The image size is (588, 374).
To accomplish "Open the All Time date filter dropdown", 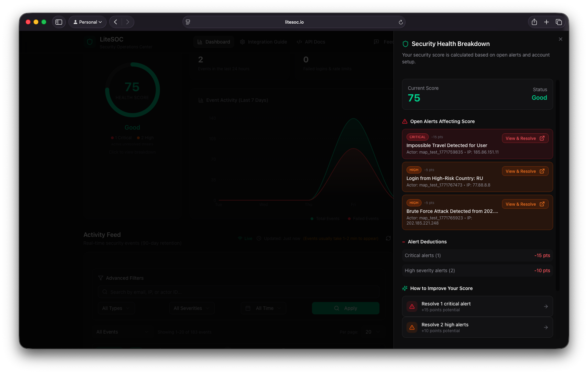I will (263, 308).
